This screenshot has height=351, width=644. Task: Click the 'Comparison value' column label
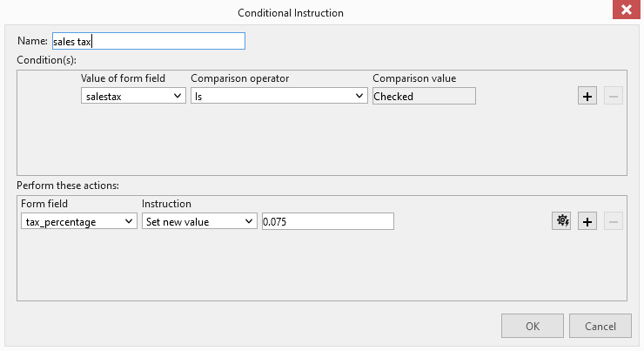coord(414,78)
